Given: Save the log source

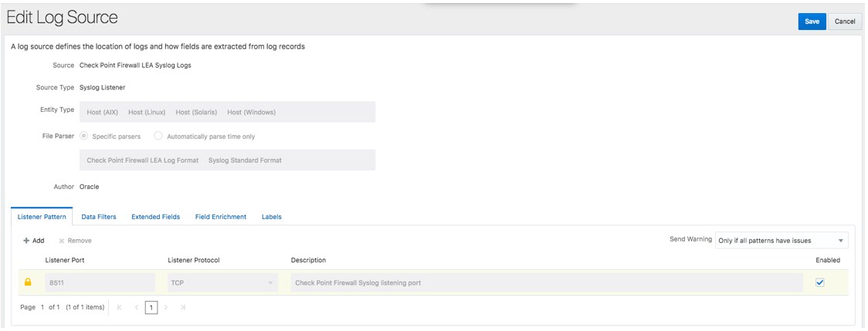Looking at the screenshot, I should 812,22.
